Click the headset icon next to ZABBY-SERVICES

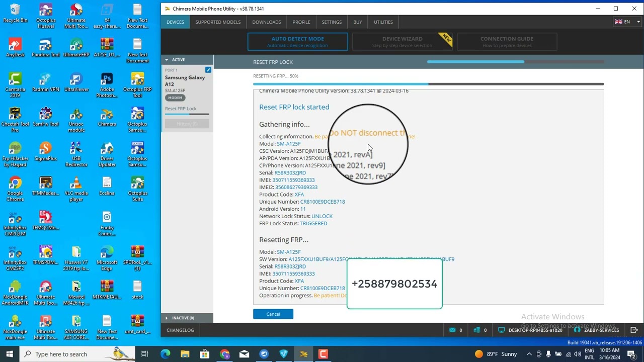[577, 330]
